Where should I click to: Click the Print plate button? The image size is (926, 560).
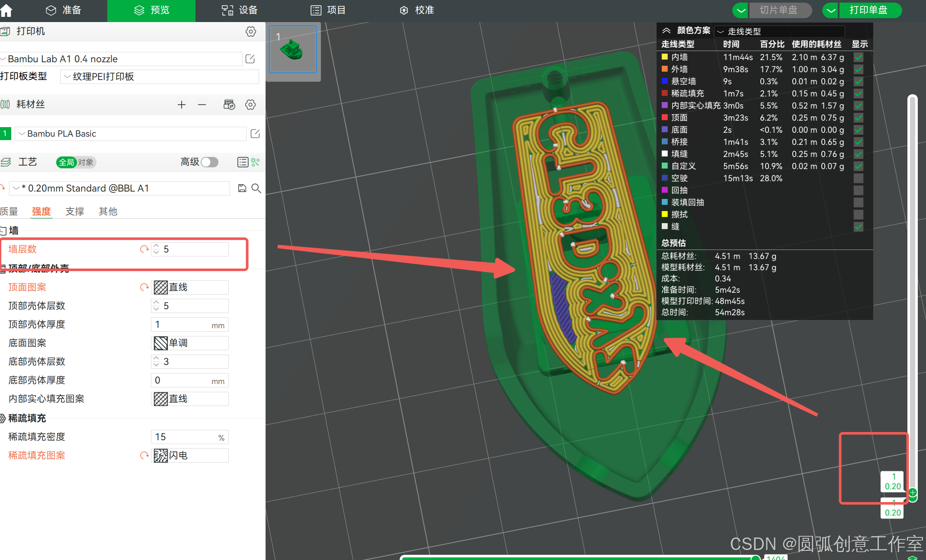(x=869, y=10)
